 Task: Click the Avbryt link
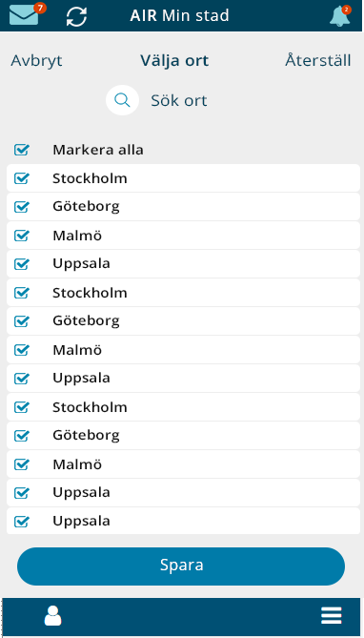click(x=36, y=61)
